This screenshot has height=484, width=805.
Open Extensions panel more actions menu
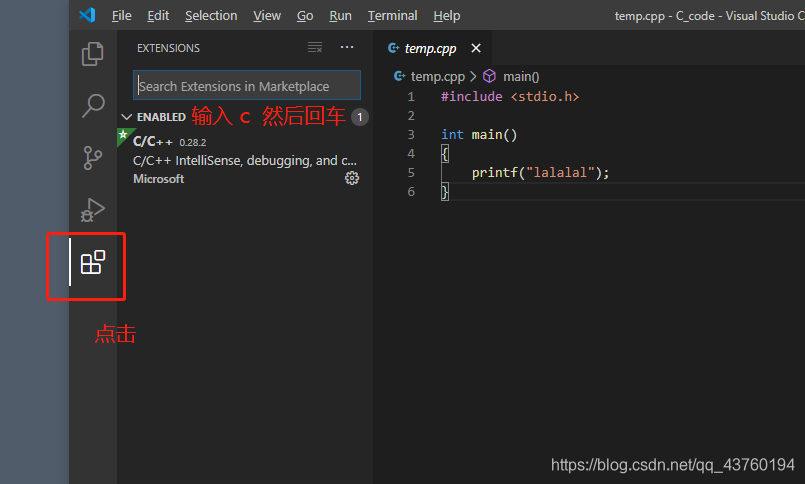(x=347, y=47)
